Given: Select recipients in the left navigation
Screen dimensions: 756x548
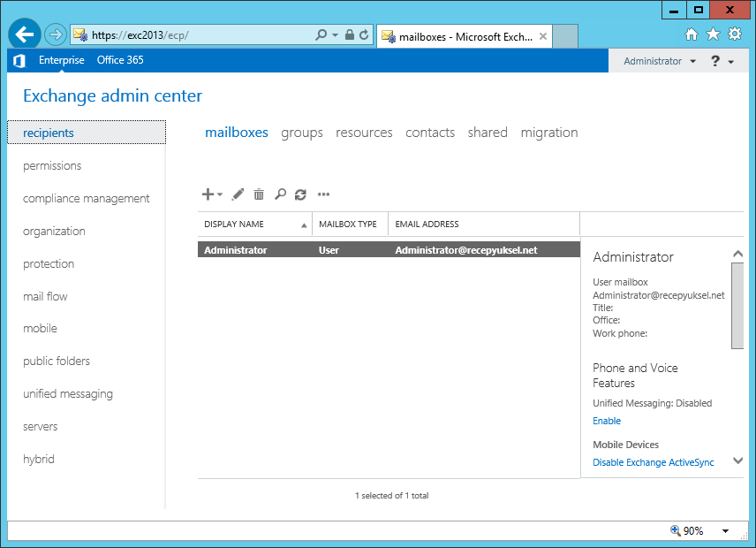Looking at the screenshot, I should tap(87, 133).
